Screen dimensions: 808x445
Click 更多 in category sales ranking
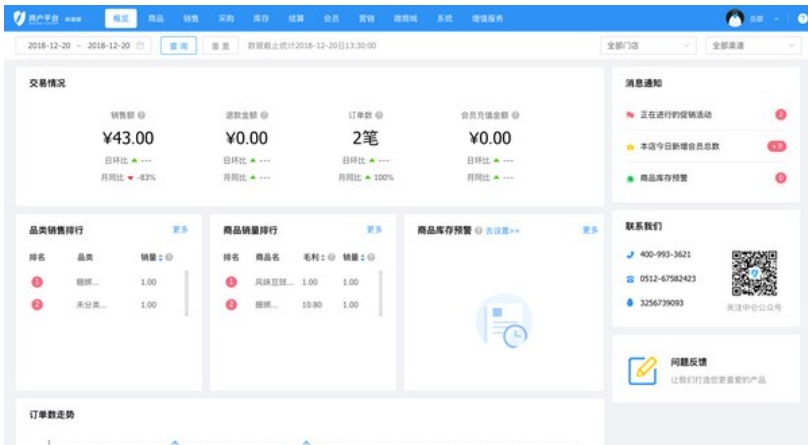coord(180,229)
